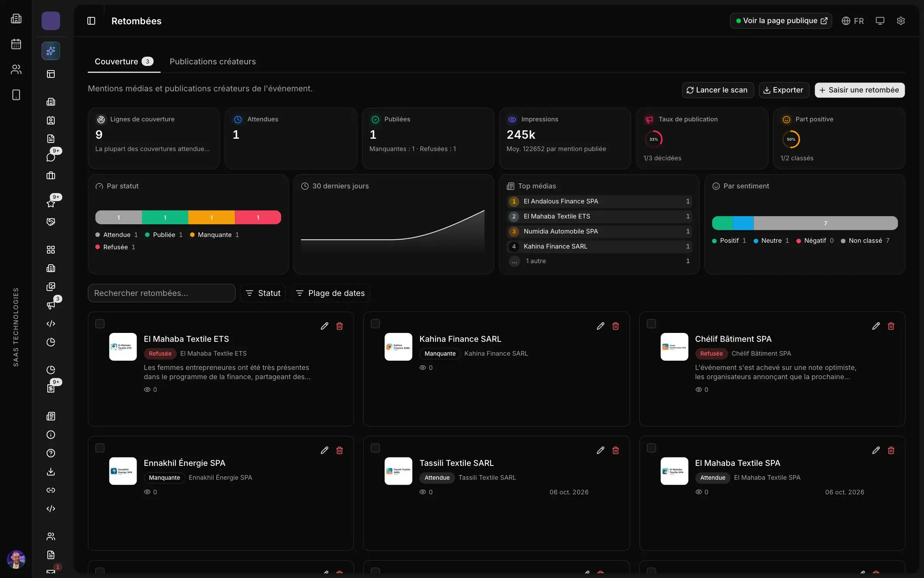Change language with the FR selector
924x578 pixels.
point(852,21)
